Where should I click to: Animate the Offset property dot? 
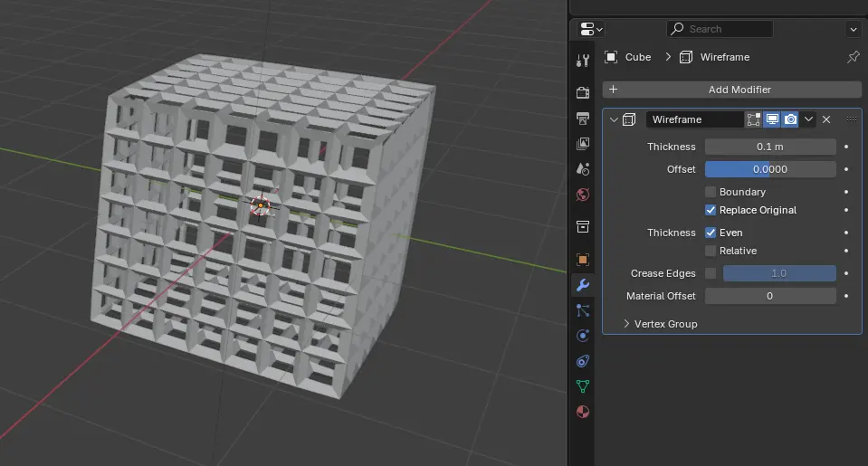click(846, 169)
